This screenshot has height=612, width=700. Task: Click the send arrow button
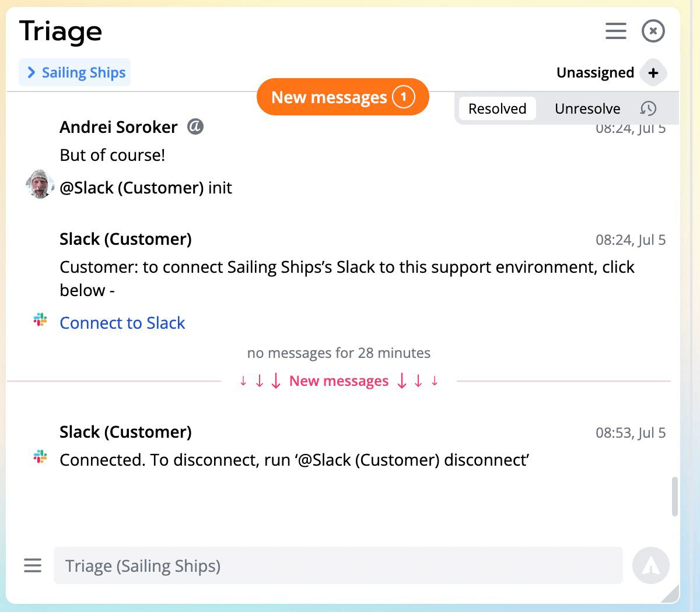tap(651, 565)
